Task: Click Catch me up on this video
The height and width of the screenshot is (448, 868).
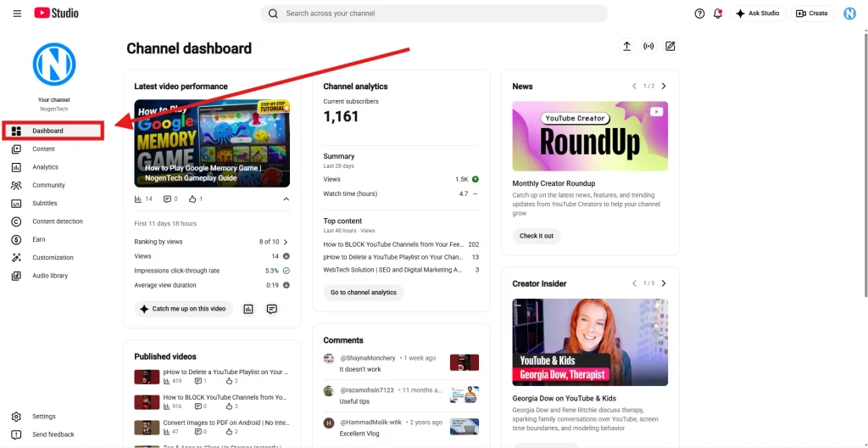Action: pyautogui.click(x=183, y=309)
